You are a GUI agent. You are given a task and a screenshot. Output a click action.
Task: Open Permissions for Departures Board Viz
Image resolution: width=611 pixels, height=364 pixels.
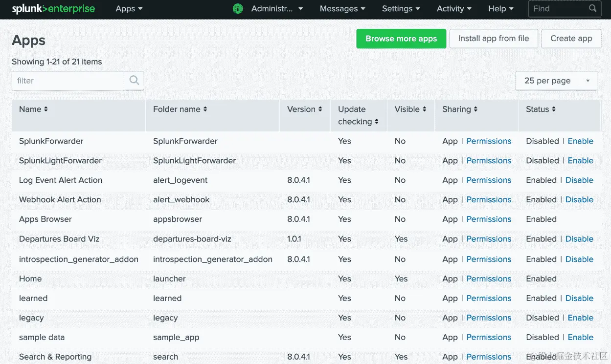(489, 239)
